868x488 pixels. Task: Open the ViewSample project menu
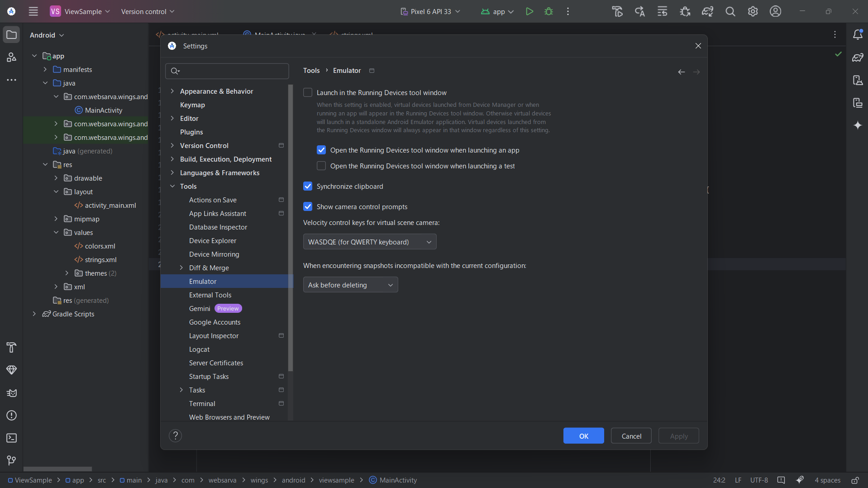[x=80, y=11]
